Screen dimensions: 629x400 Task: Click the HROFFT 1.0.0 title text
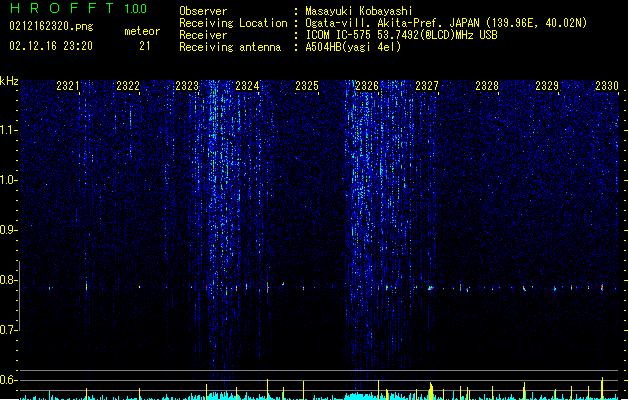[x=79, y=8]
